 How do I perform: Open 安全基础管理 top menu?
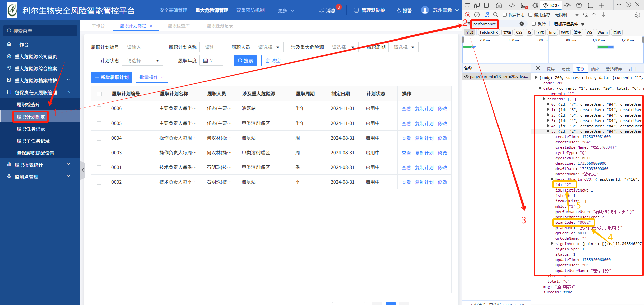[x=173, y=10]
